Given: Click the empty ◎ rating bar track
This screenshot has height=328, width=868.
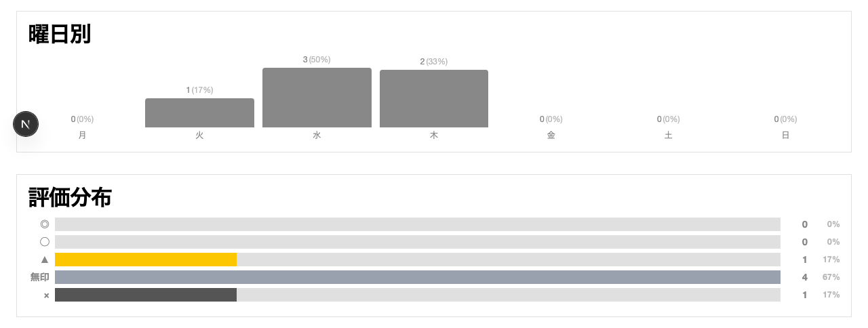Looking at the screenshot, I should click(417, 224).
